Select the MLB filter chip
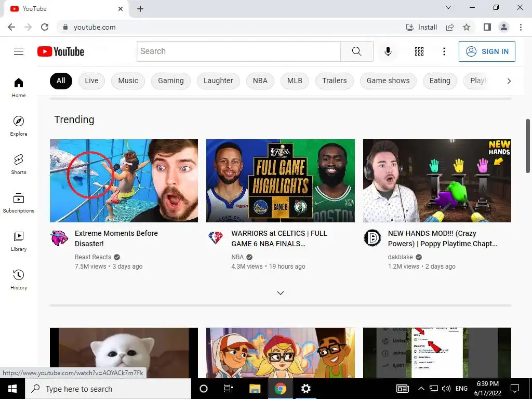 coord(295,81)
